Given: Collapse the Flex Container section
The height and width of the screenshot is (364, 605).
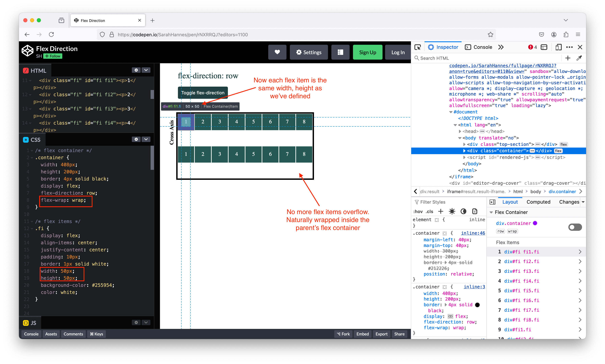Looking at the screenshot, I should (x=491, y=212).
